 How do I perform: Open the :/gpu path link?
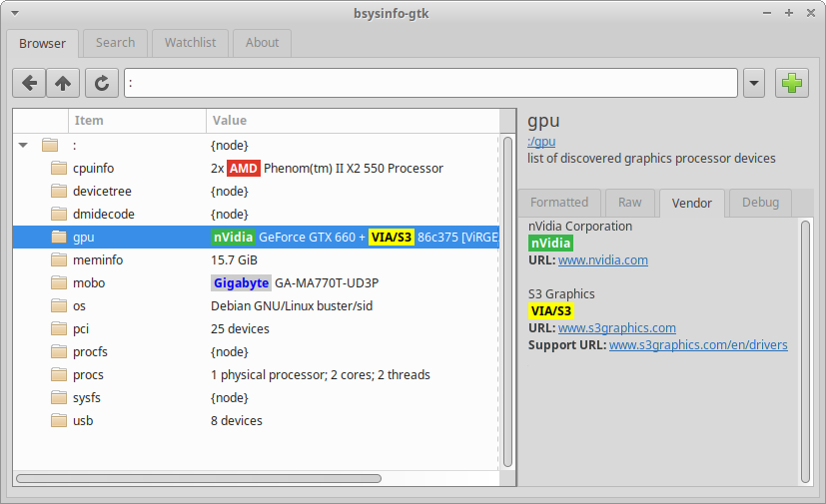[x=541, y=142]
